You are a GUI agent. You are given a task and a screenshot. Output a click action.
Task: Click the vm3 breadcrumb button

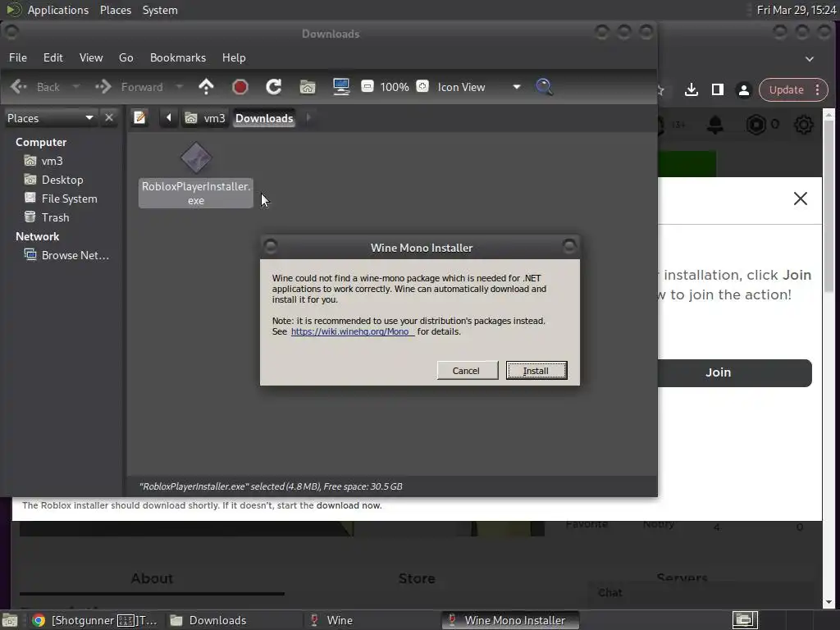(205, 118)
